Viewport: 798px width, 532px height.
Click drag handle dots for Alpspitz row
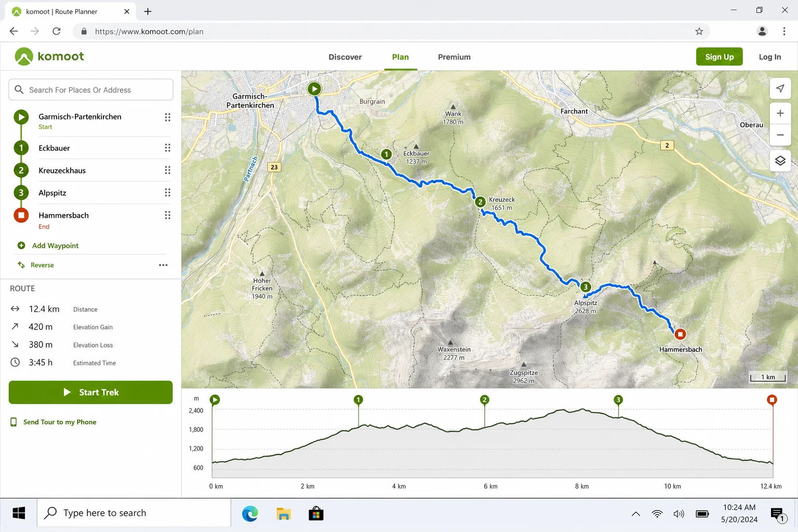[167, 193]
